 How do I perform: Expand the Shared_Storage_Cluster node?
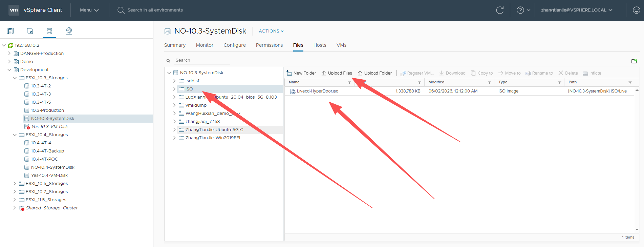[x=15, y=208]
